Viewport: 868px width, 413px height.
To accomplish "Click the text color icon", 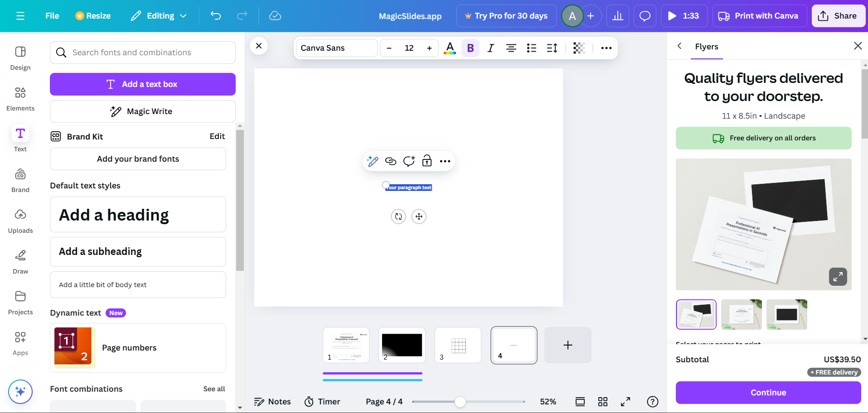I will pyautogui.click(x=450, y=48).
